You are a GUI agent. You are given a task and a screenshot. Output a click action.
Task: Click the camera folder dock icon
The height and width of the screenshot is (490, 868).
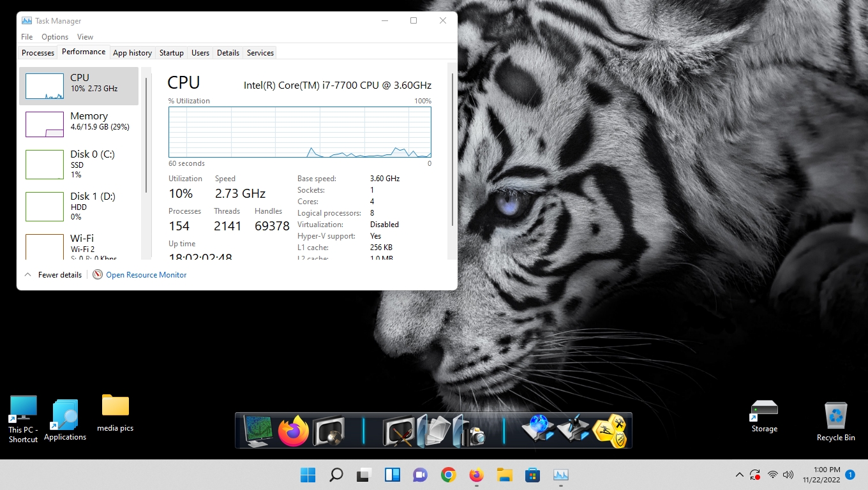469,431
